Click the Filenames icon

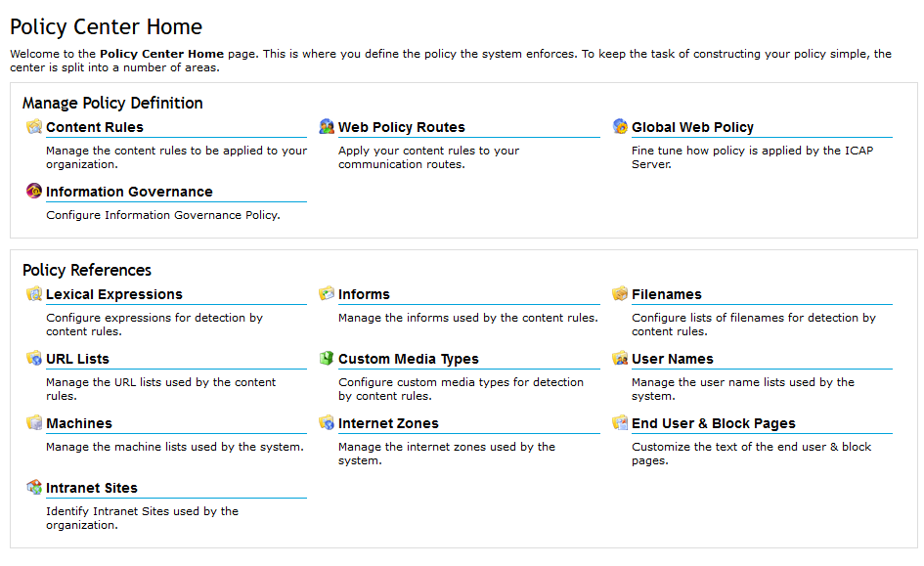[620, 294]
